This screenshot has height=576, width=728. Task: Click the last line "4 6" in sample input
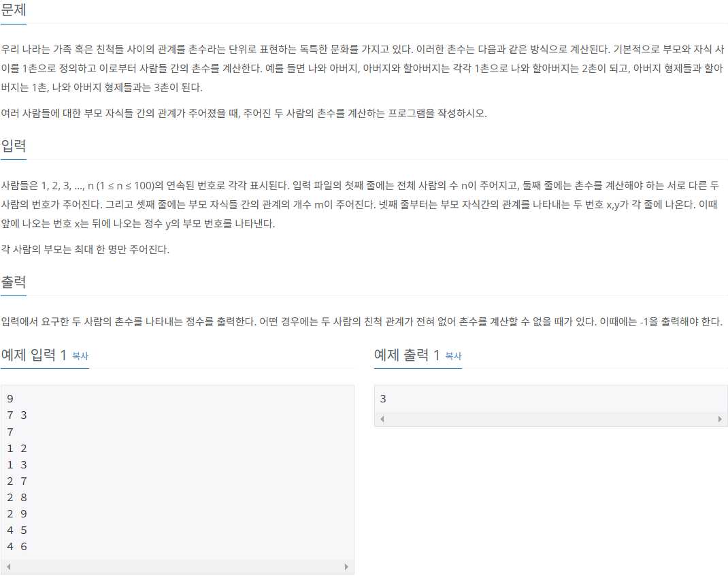coord(17,547)
